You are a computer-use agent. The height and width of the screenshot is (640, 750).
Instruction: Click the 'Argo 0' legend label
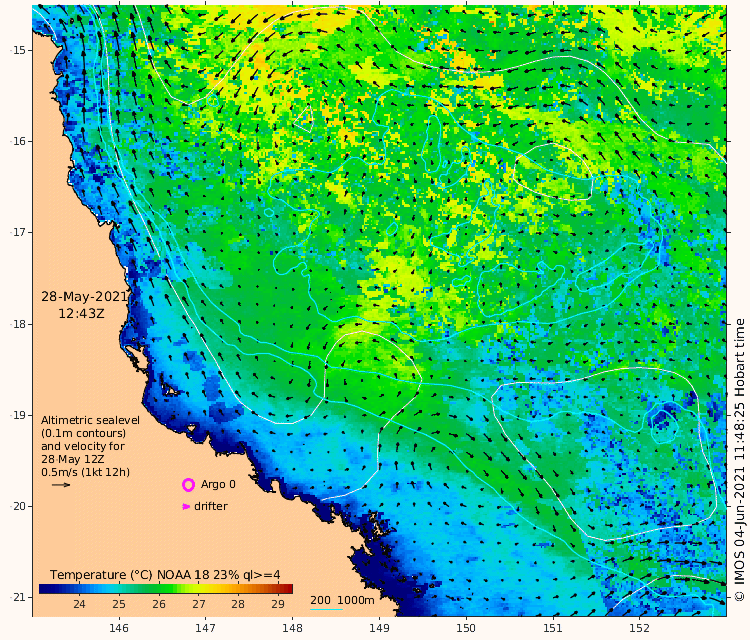218,484
